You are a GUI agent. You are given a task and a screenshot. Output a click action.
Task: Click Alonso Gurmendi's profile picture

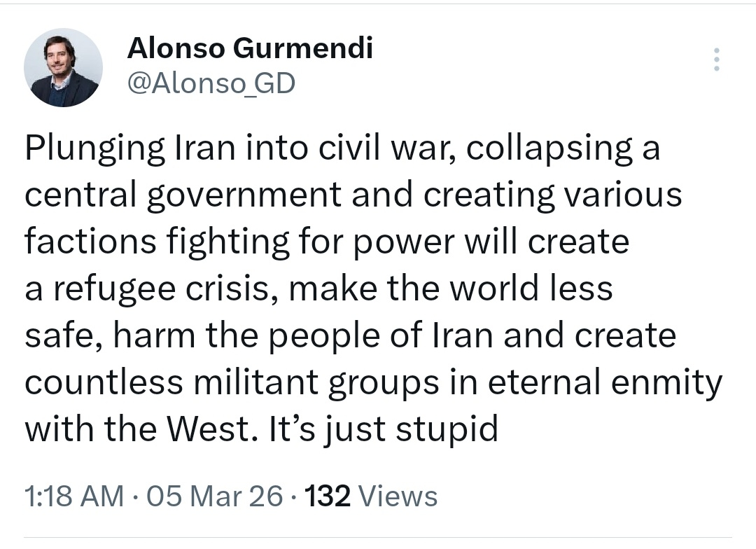[63, 68]
